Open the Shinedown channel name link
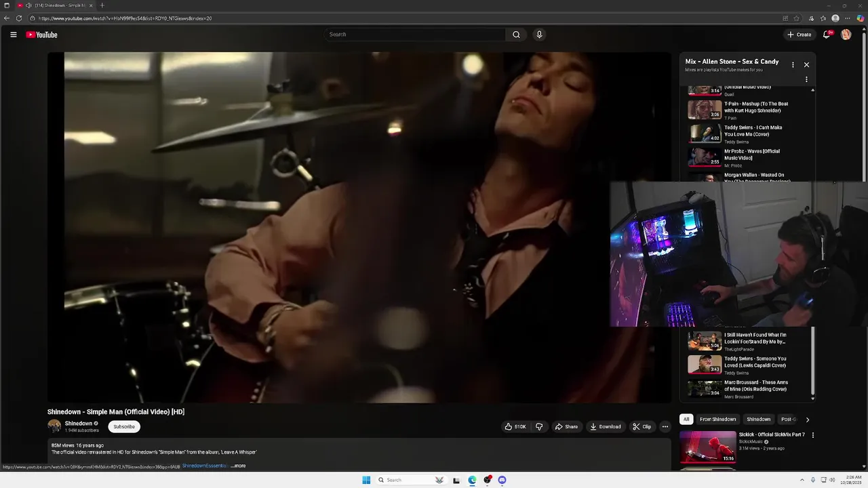 point(79,423)
